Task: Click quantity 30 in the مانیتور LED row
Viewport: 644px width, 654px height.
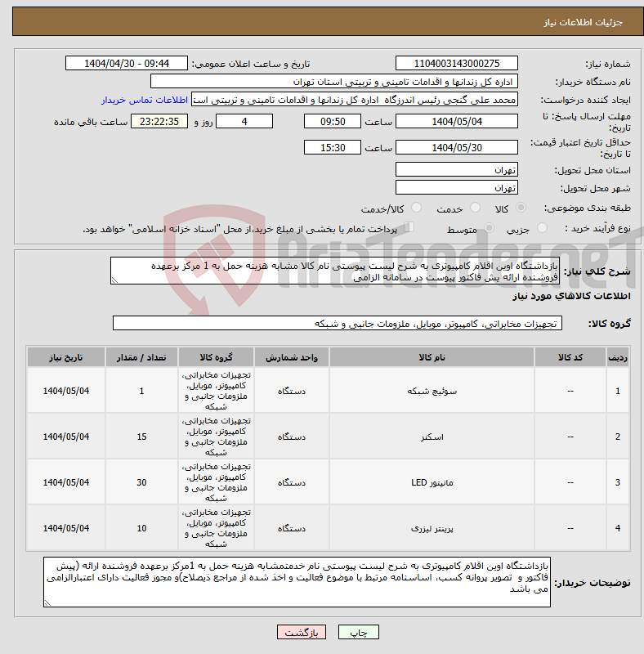Action: coord(141,482)
